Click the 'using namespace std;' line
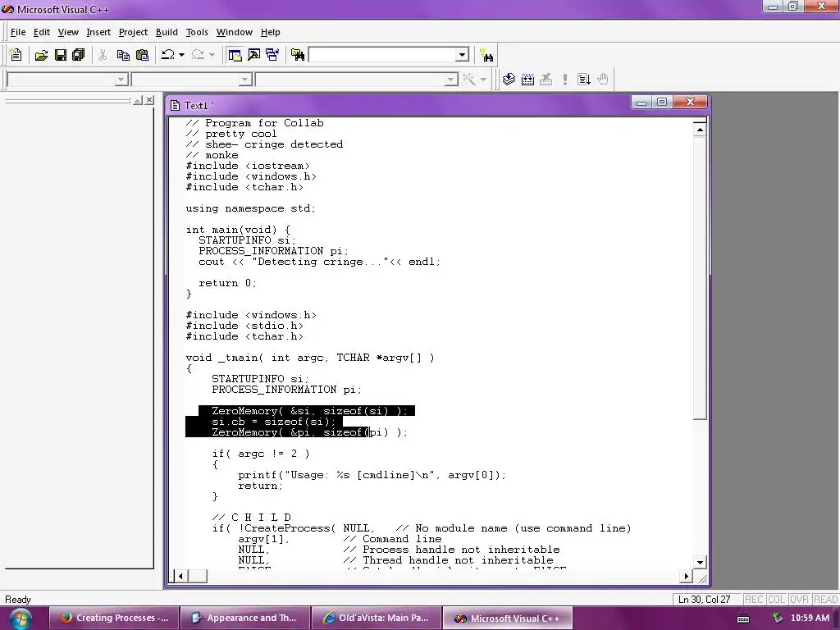 [x=251, y=208]
